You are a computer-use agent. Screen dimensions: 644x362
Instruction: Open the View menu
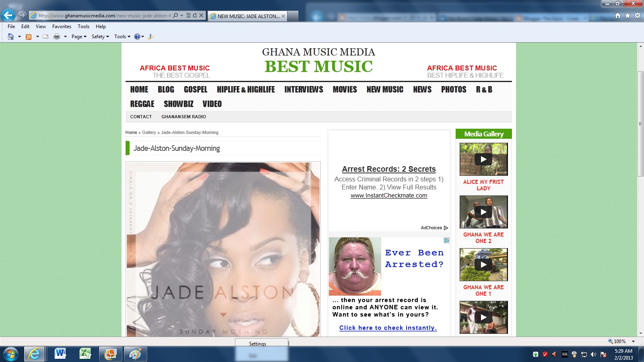[41, 27]
